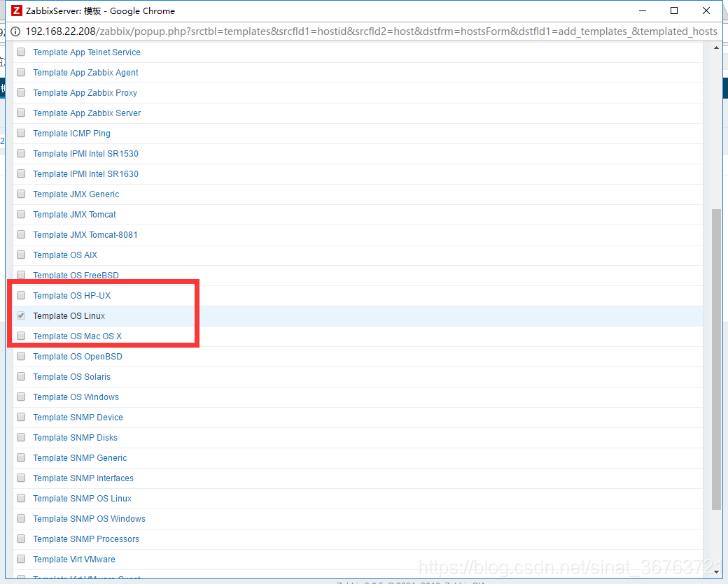Tick the Template OS AIX checkbox
The image size is (728, 584).
[21, 255]
